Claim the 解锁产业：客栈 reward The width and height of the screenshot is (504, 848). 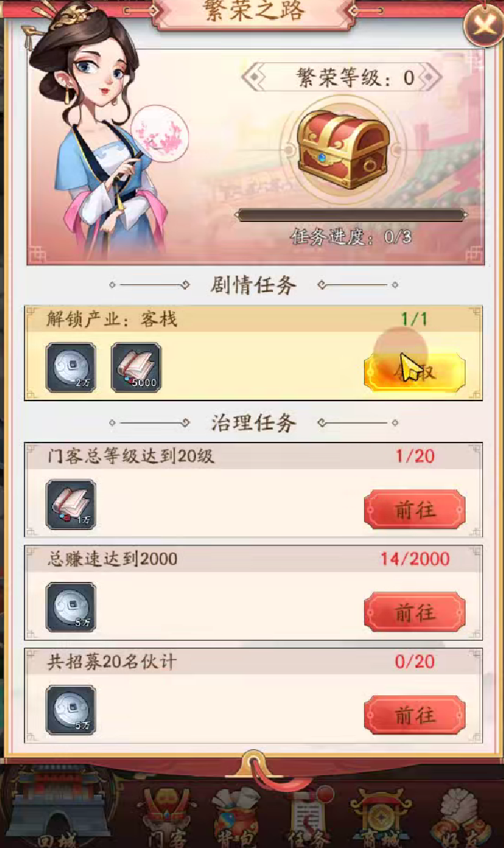click(414, 372)
